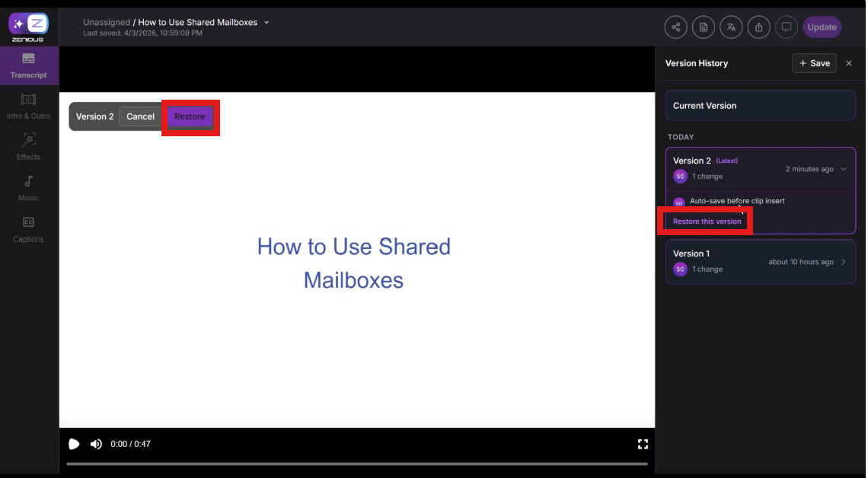Click the export upload icon
The width and height of the screenshot is (868, 478).
coord(758,27)
